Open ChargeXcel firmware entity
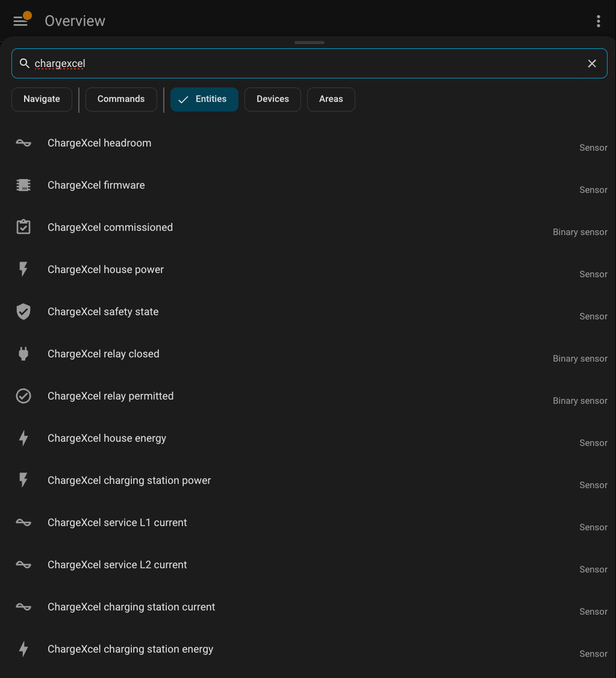The width and height of the screenshot is (616, 678). (x=309, y=186)
